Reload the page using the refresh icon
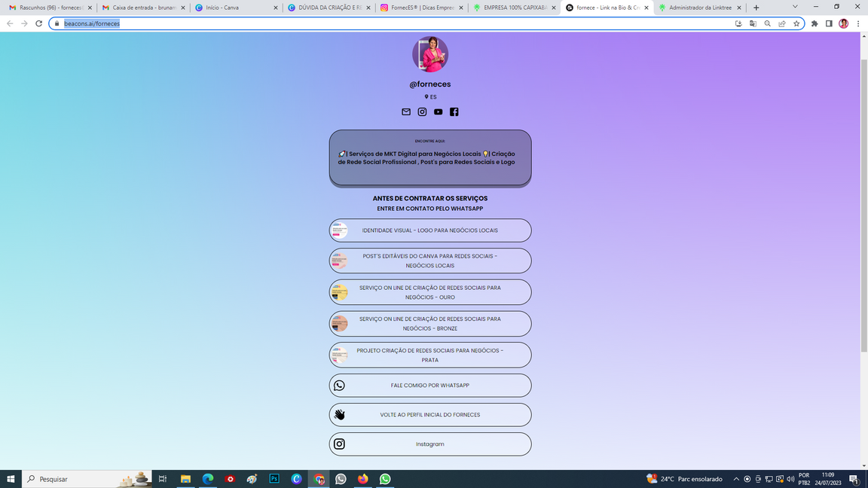 pos(38,23)
